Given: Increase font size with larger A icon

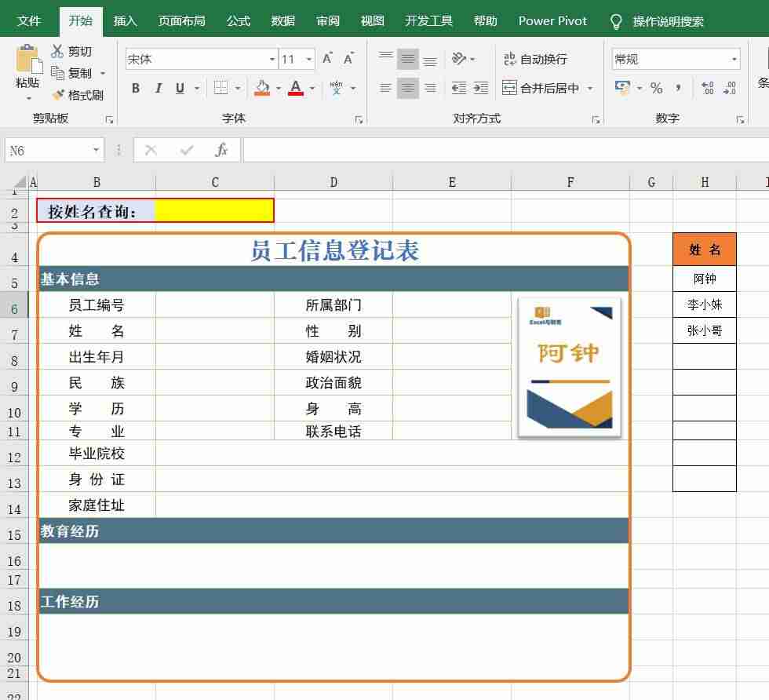Looking at the screenshot, I should (x=327, y=59).
